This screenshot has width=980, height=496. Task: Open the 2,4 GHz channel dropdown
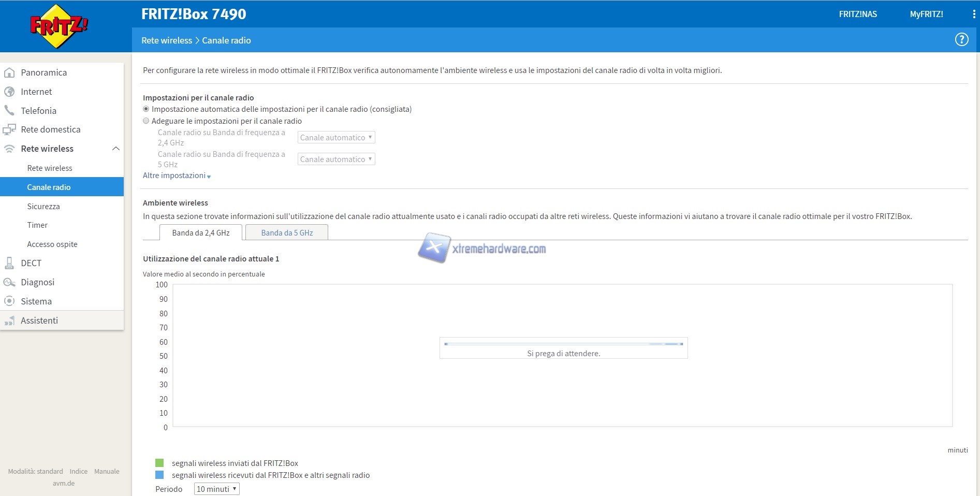(x=336, y=138)
